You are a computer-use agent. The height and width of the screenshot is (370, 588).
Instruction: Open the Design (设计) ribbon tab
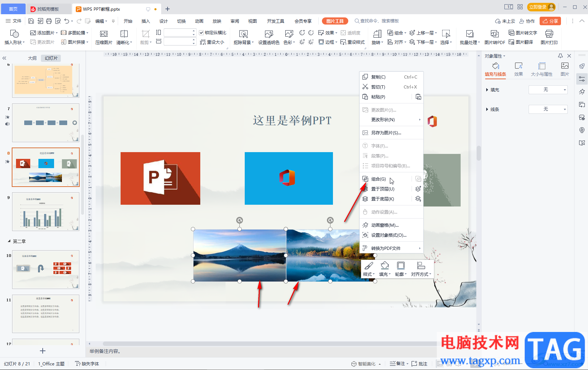(164, 21)
